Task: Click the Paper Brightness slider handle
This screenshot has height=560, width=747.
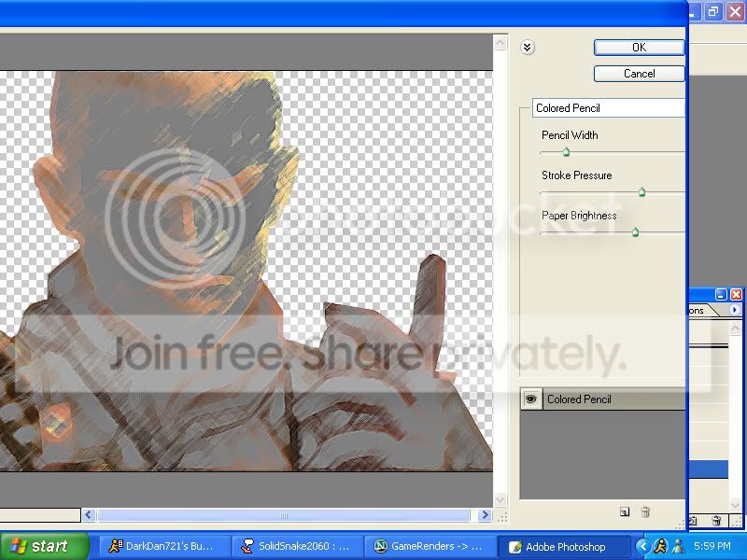Action: point(635,231)
